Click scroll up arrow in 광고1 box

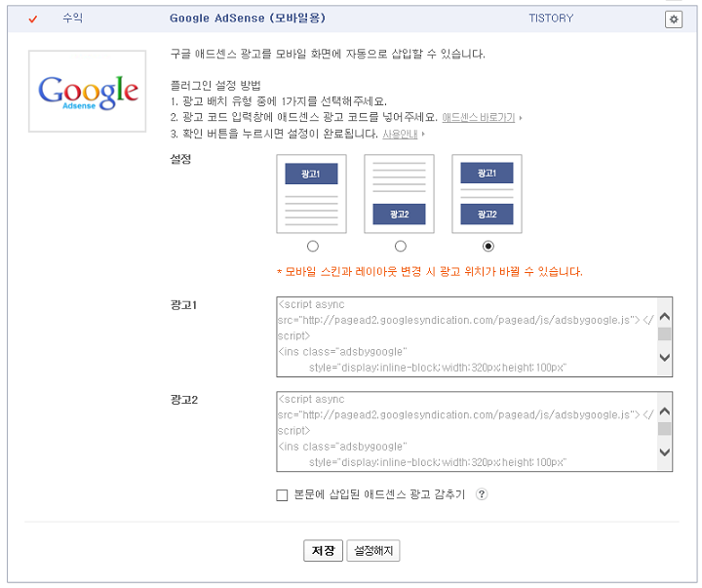[x=665, y=317]
